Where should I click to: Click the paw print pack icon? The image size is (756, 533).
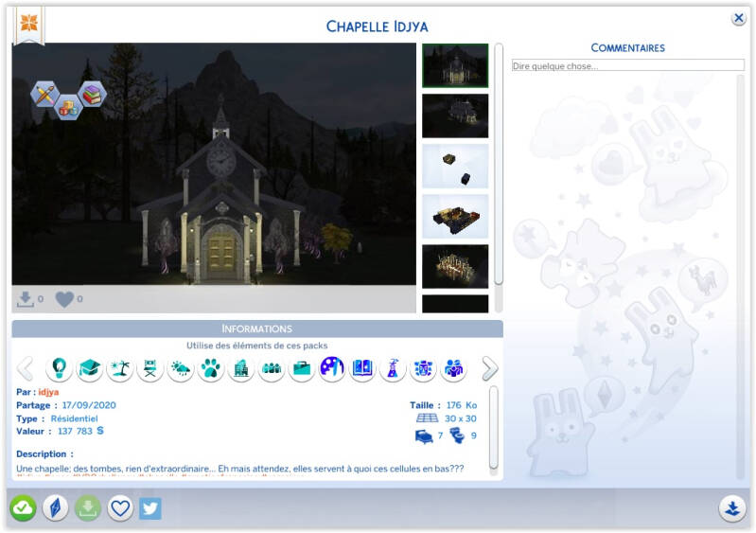(x=210, y=369)
